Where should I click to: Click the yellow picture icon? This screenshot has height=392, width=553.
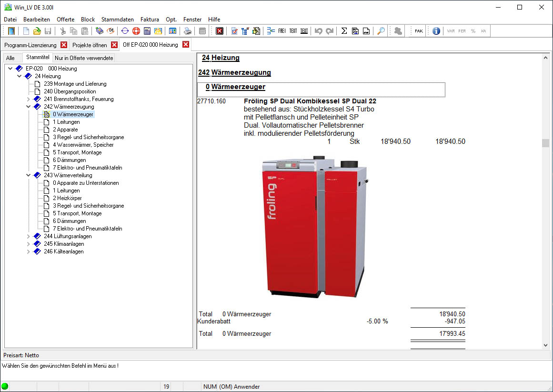coord(158,31)
